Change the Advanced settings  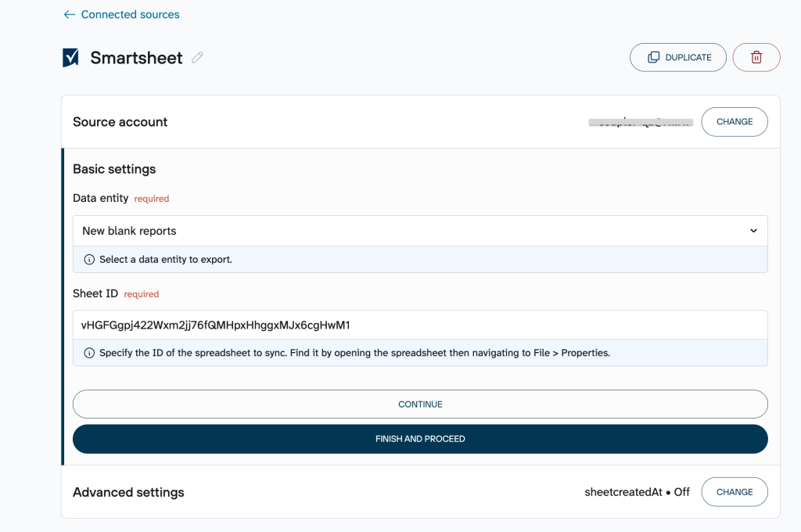[734, 492]
